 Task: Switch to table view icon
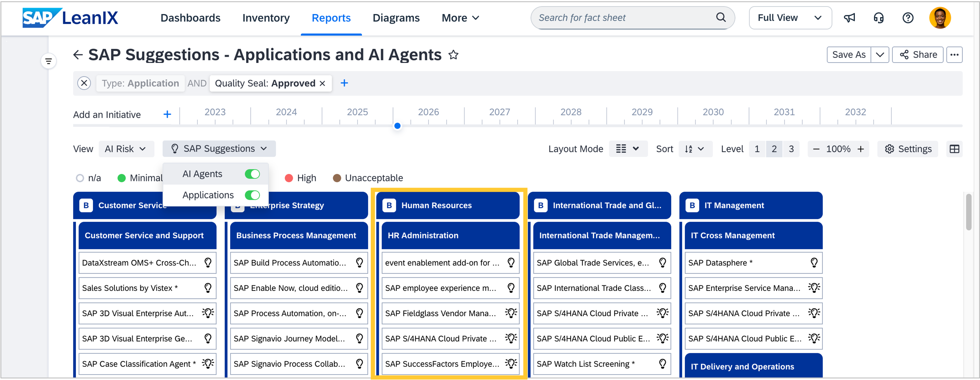954,149
